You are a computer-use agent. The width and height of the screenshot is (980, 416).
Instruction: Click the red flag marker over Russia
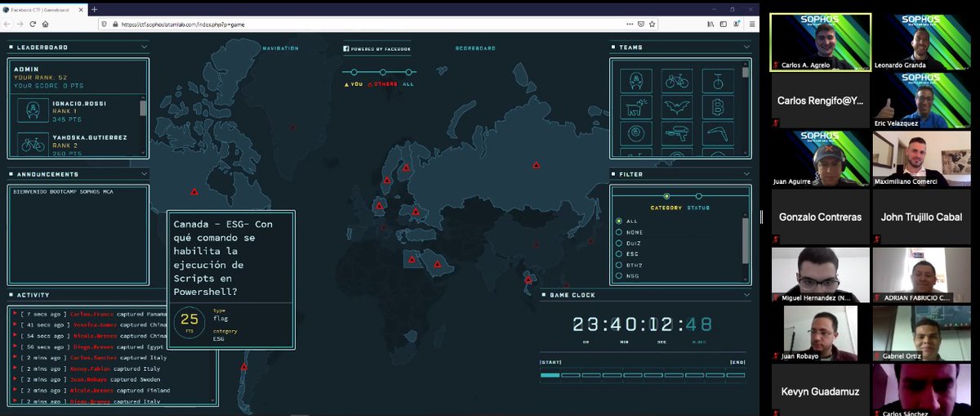click(537, 165)
